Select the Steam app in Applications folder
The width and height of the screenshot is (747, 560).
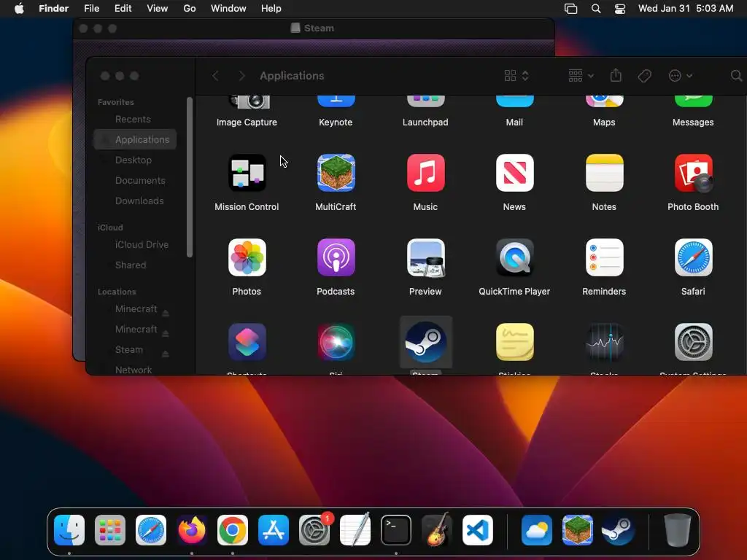pos(425,343)
